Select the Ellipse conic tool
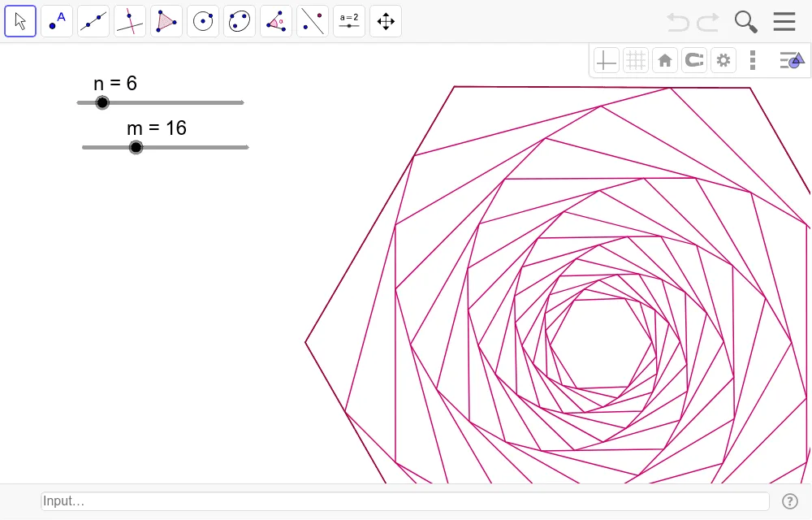 click(240, 21)
